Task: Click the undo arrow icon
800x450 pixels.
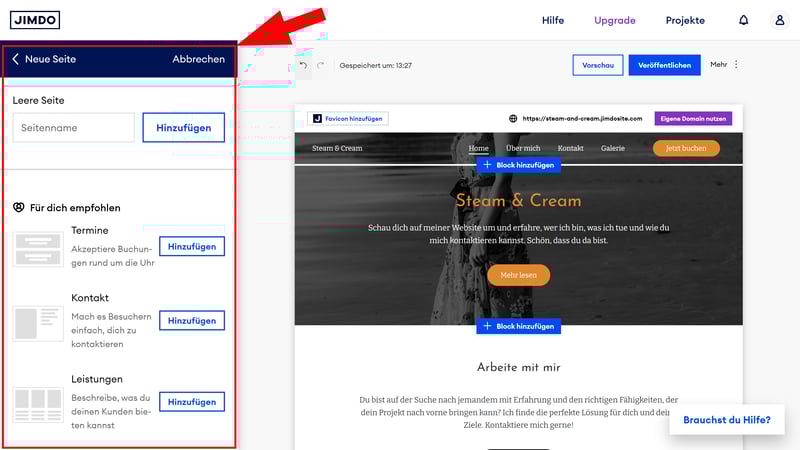Action: 304,65
